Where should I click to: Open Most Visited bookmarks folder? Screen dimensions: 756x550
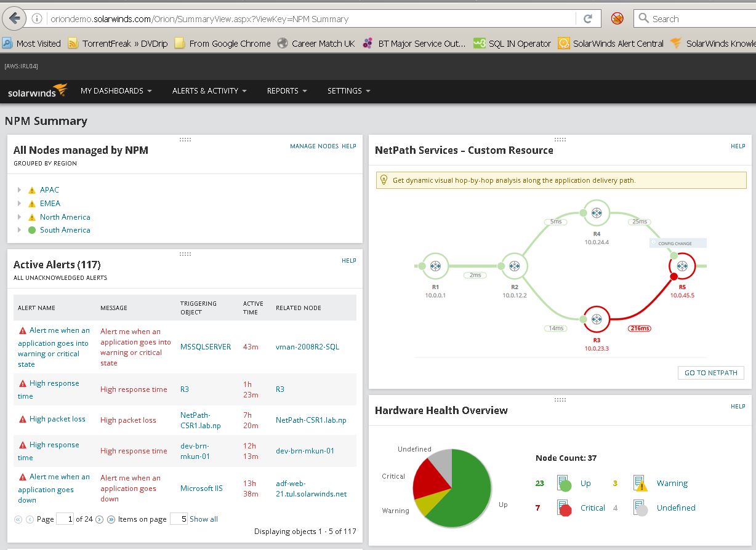(x=31, y=44)
